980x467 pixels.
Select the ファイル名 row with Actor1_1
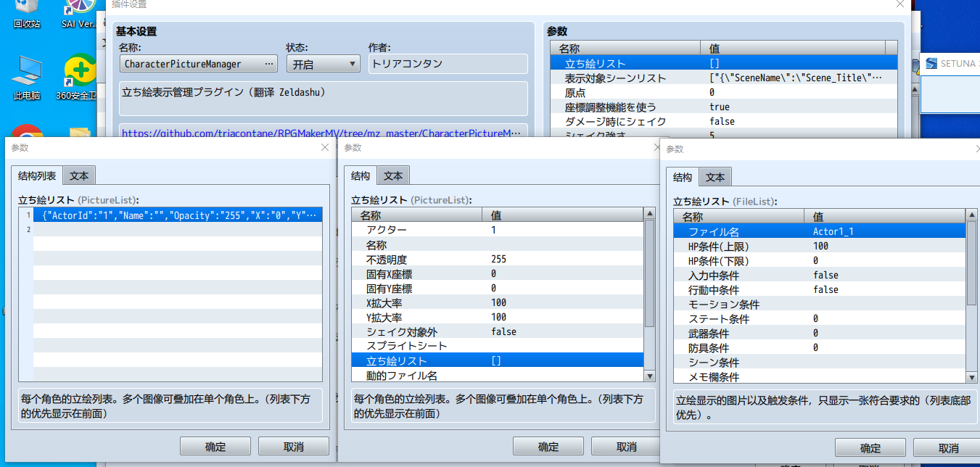tap(820, 231)
